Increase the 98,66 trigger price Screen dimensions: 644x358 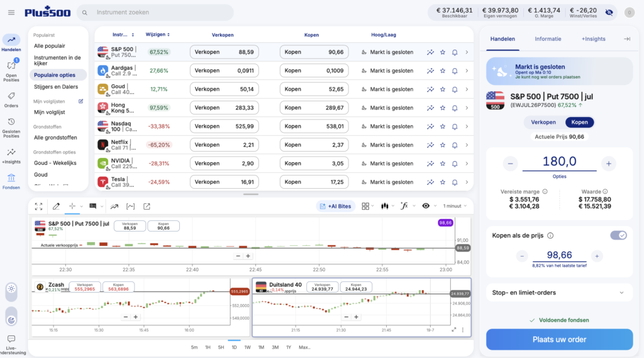(597, 256)
